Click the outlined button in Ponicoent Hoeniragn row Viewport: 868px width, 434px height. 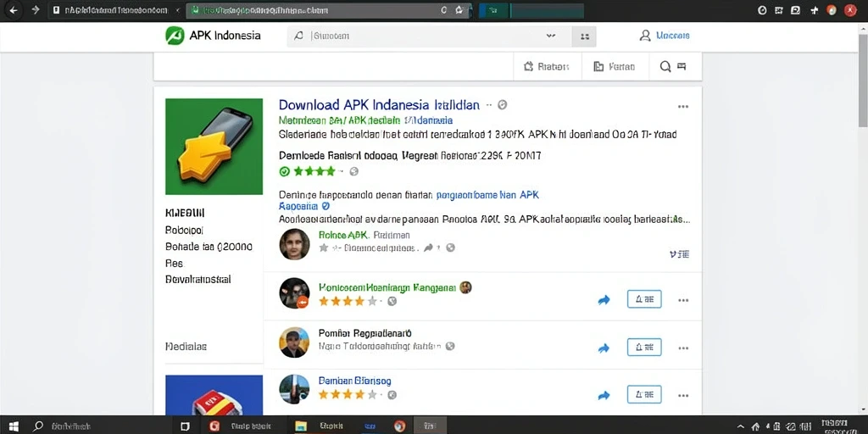click(644, 299)
